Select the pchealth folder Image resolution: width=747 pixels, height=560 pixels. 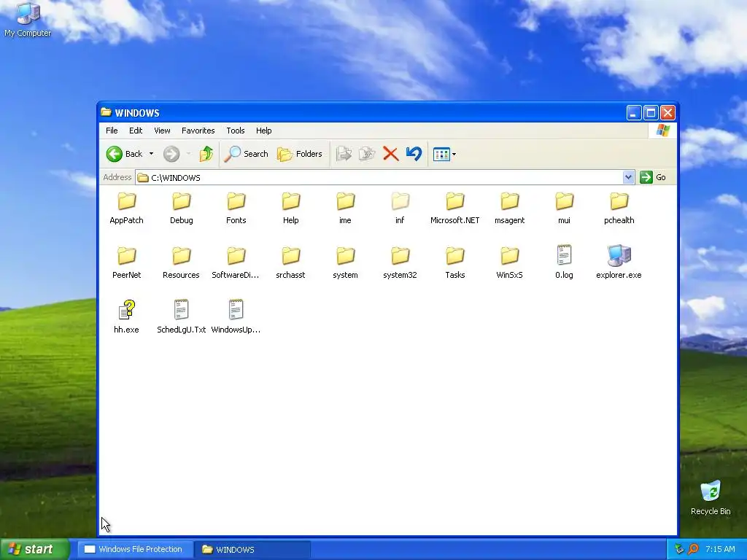click(x=619, y=208)
